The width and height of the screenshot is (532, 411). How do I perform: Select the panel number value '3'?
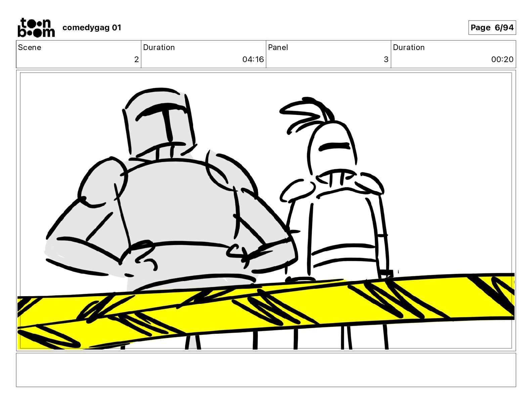(x=386, y=59)
